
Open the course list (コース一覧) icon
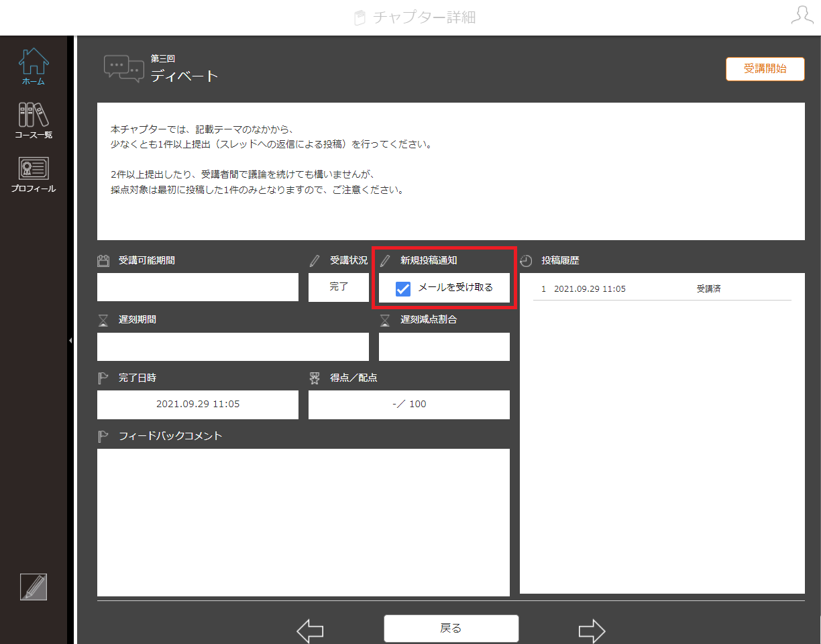coord(33,120)
